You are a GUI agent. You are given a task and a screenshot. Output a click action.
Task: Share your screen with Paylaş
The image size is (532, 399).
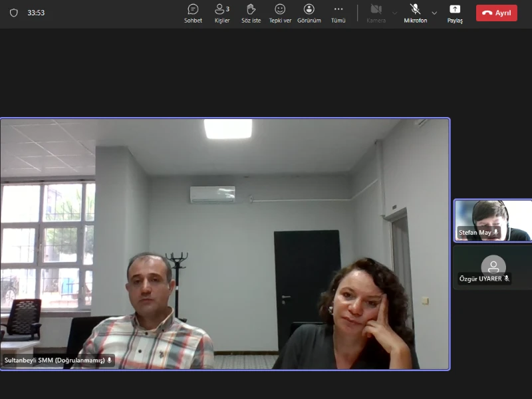455,13
